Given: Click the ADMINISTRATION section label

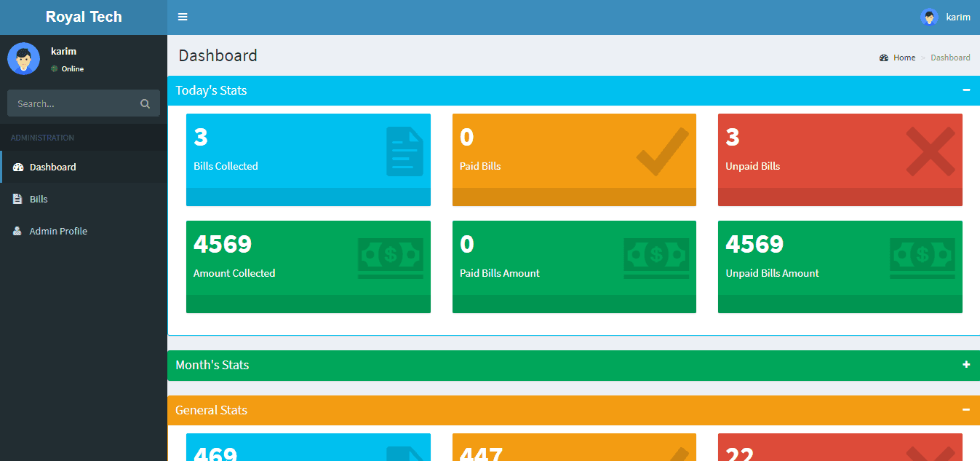Looking at the screenshot, I should click(42, 138).
